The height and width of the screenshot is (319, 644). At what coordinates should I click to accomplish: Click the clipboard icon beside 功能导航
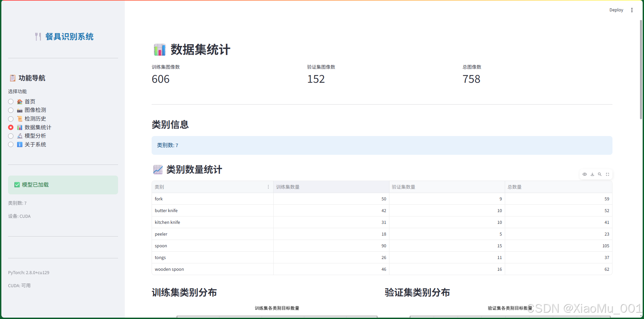pyautogui.click(x=12, y=78)
